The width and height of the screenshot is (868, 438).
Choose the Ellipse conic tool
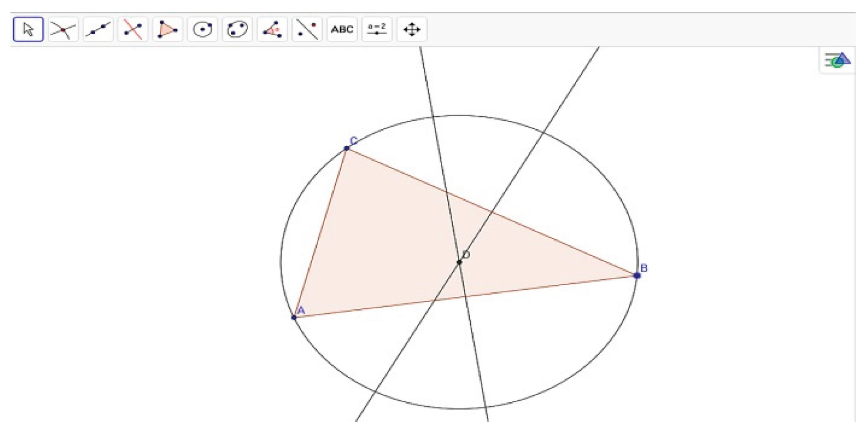tap(237, 30)
